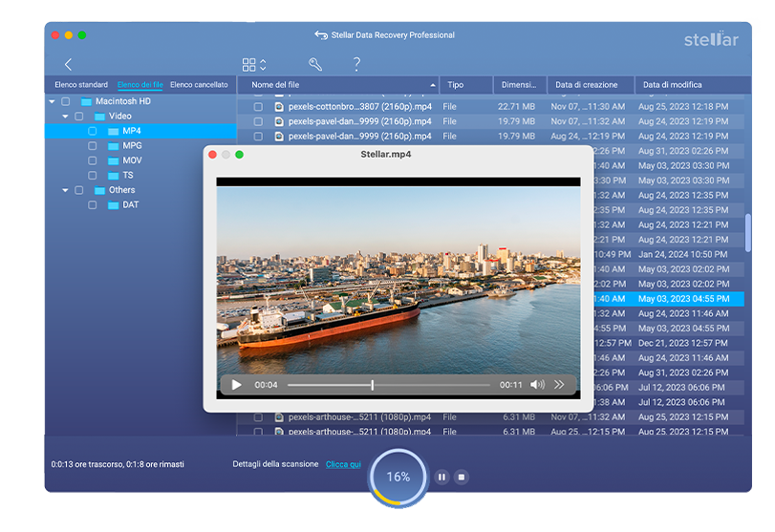The height and width of the screenshot is (532, 775).
Task: Sort by Data di modifica column
Action: click(x=693, y=85)
